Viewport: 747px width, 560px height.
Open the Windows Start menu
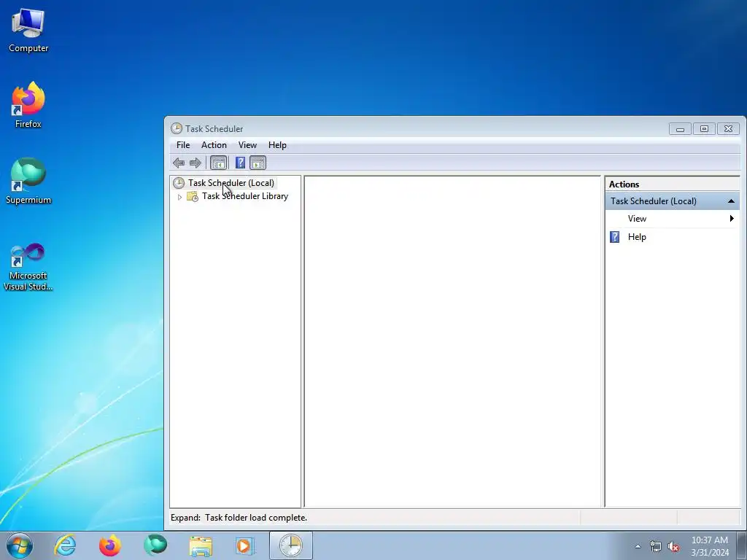click(20, 545)
